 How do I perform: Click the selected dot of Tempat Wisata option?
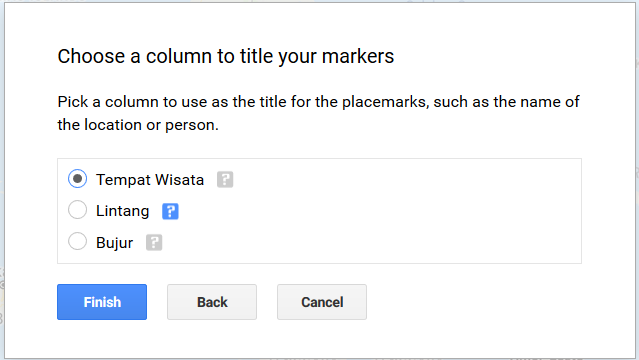77,179
